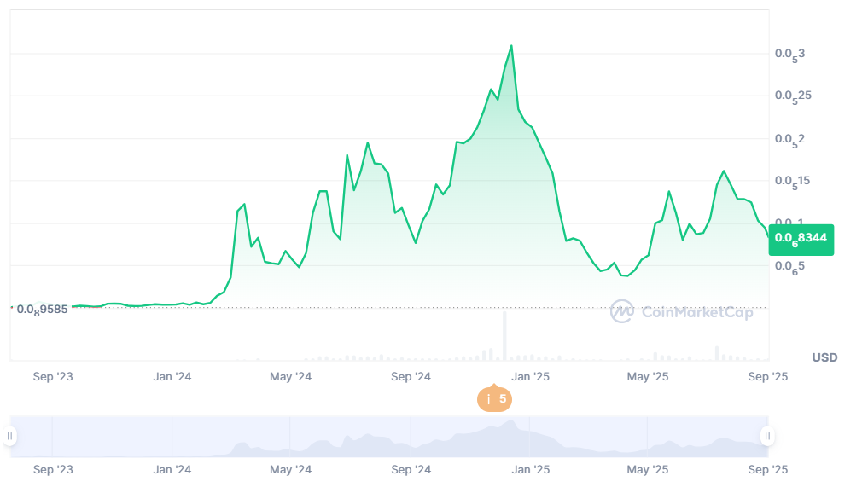Click the tallest volume bar below the peak

coord(504,335)
